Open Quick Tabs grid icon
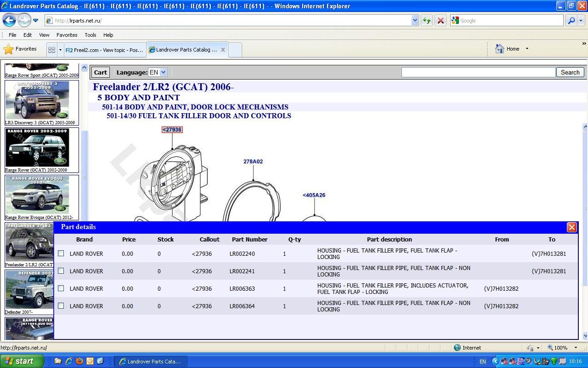 tap(51, 50)
